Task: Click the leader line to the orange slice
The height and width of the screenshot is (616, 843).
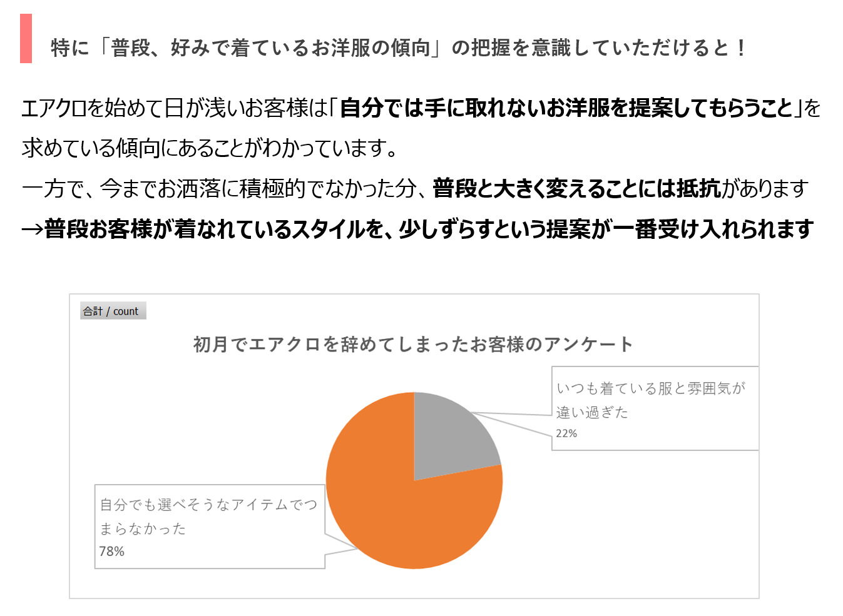Action: point(341,552)
